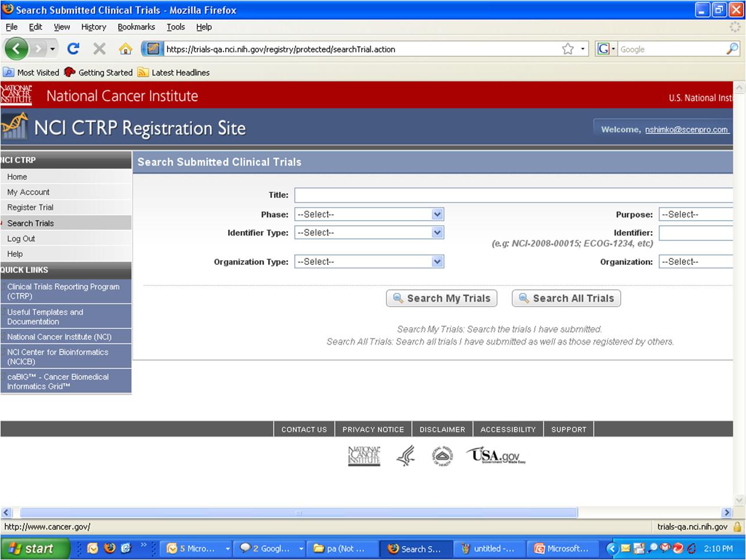Open the Microsoft Outlook taskbar group dropdown
The height and width of the screenshot is (560, 746).
(228, 548)
